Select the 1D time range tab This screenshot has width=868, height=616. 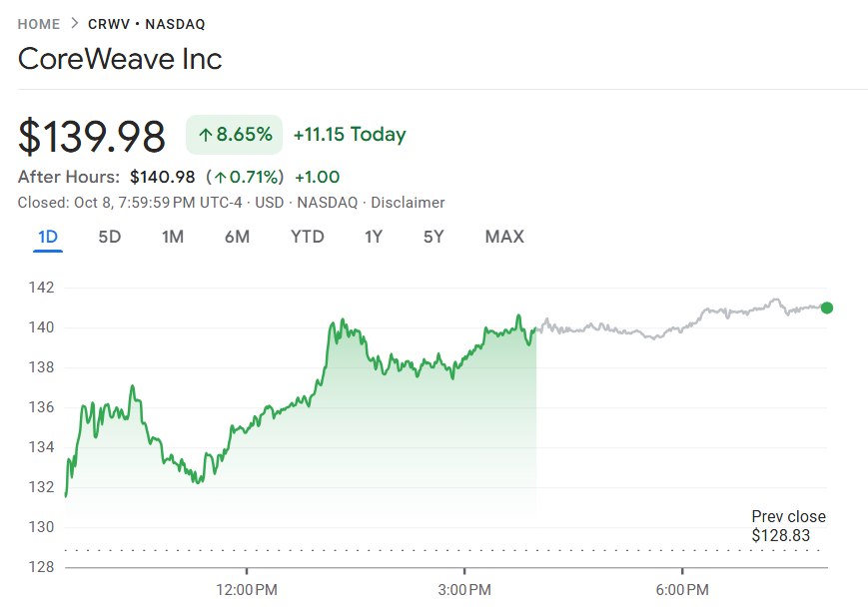point(48,237)
